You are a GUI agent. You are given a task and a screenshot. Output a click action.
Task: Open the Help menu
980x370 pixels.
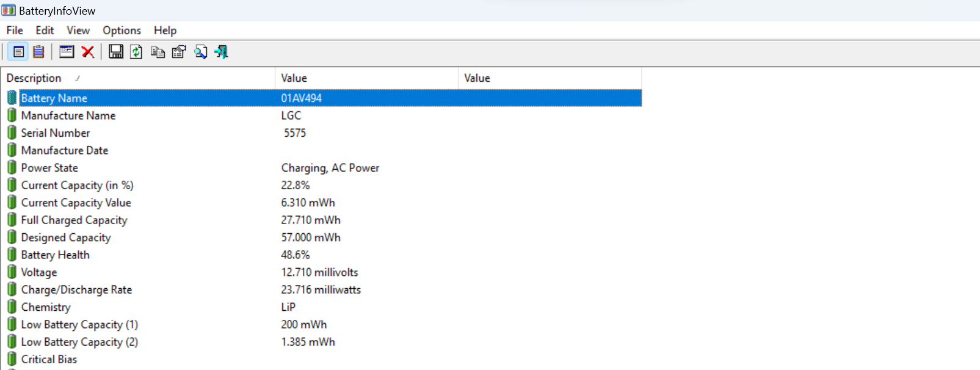[165, 31]
